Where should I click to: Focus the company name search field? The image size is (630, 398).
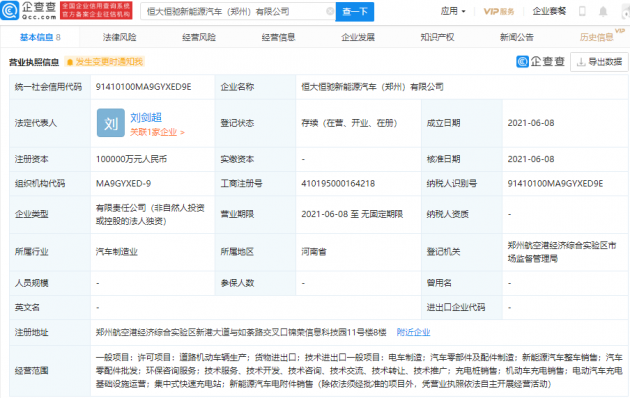(237, 12)
